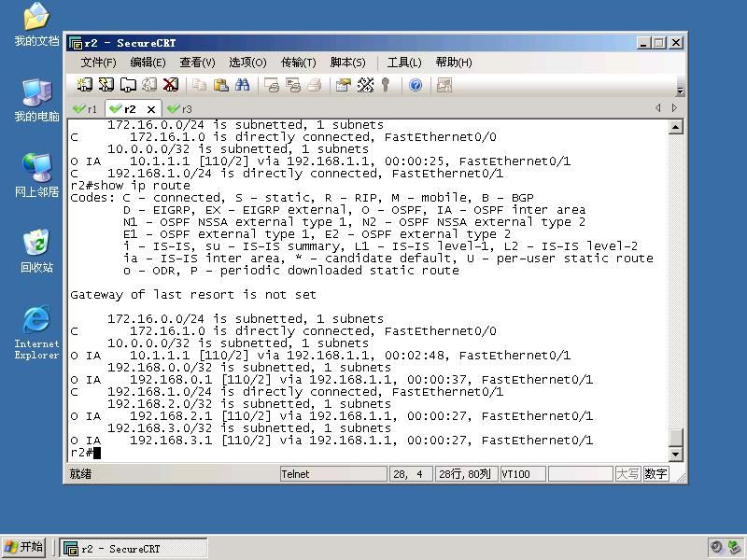This screenshot has width=747, height=560.
Task: Click the route entry 192.168.3.1 line
Action: pyautogui.click(x=331, y=440)
